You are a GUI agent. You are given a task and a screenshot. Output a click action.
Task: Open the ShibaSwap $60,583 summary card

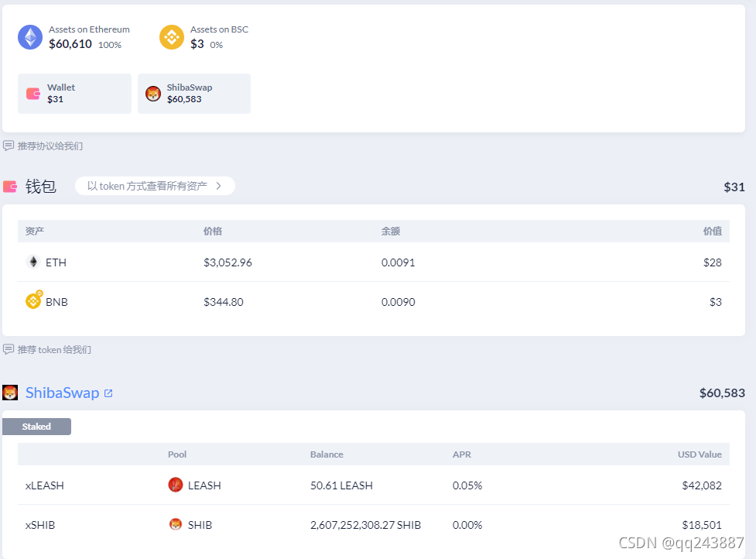click(x=193, y=94)
